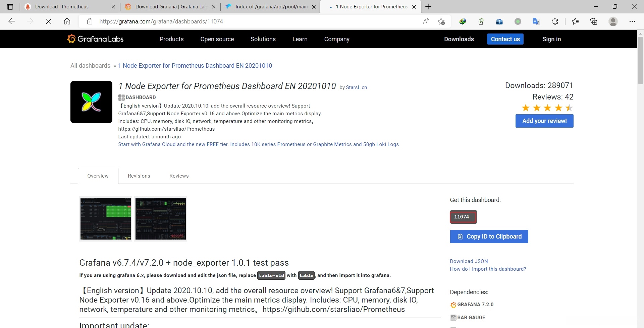
Task: Select the Overview tab
Action: click(98, 176)
